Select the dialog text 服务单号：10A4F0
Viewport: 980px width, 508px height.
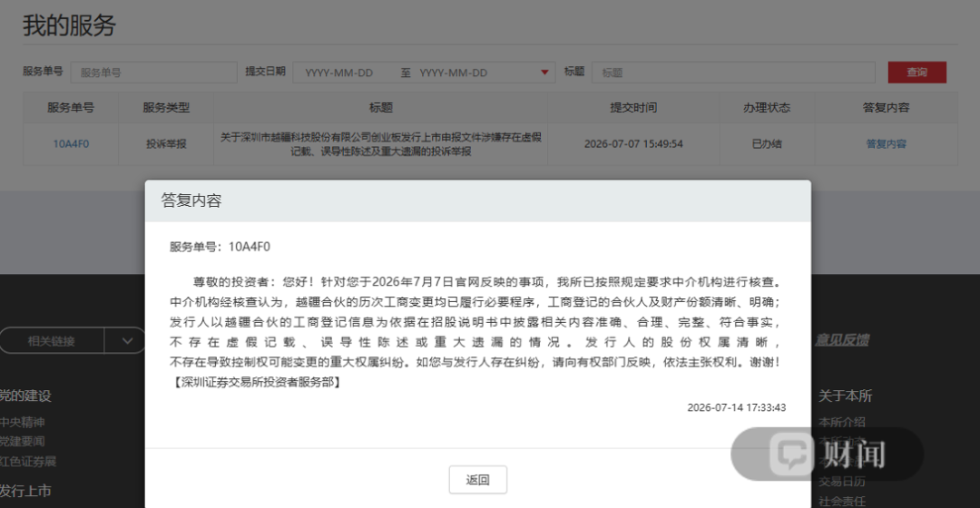click(x=220, y=247)
